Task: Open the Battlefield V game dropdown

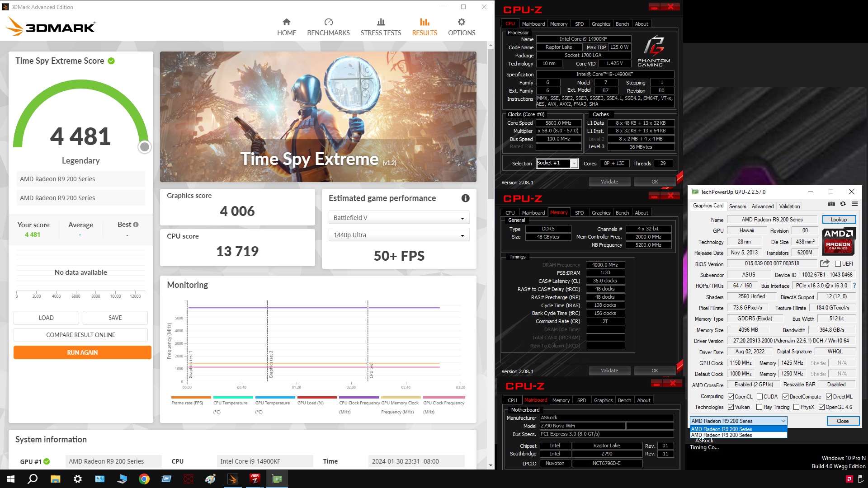Action: [x=399, y=218]
